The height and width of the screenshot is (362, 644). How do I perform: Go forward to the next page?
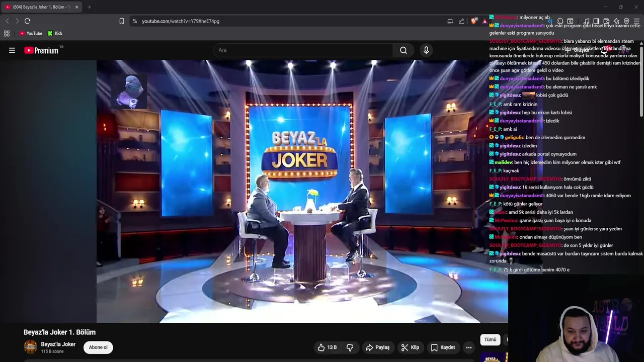17,21
